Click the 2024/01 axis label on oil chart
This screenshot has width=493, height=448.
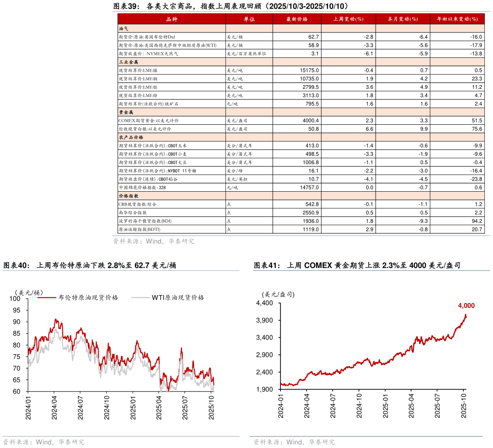[x=28, y=408]
